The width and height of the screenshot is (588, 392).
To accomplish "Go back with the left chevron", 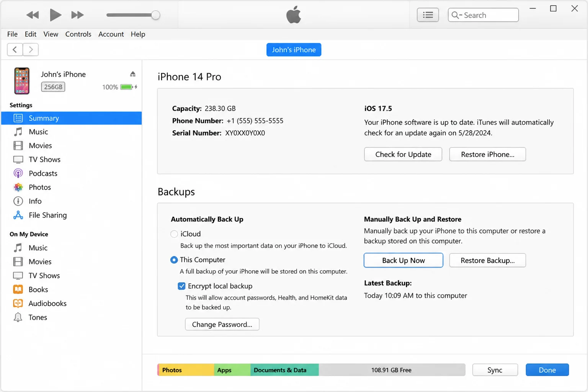I will pyautogui.click(x=15, y=49).
